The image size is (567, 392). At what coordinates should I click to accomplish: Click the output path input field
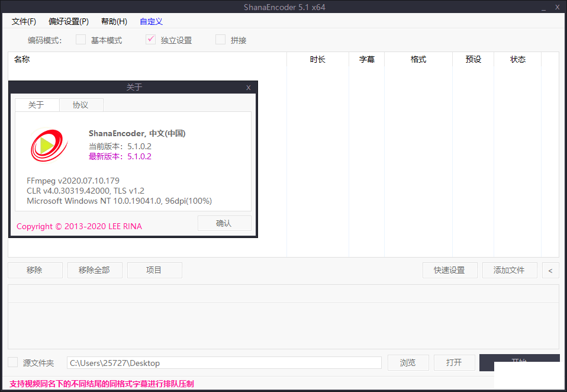224,363
